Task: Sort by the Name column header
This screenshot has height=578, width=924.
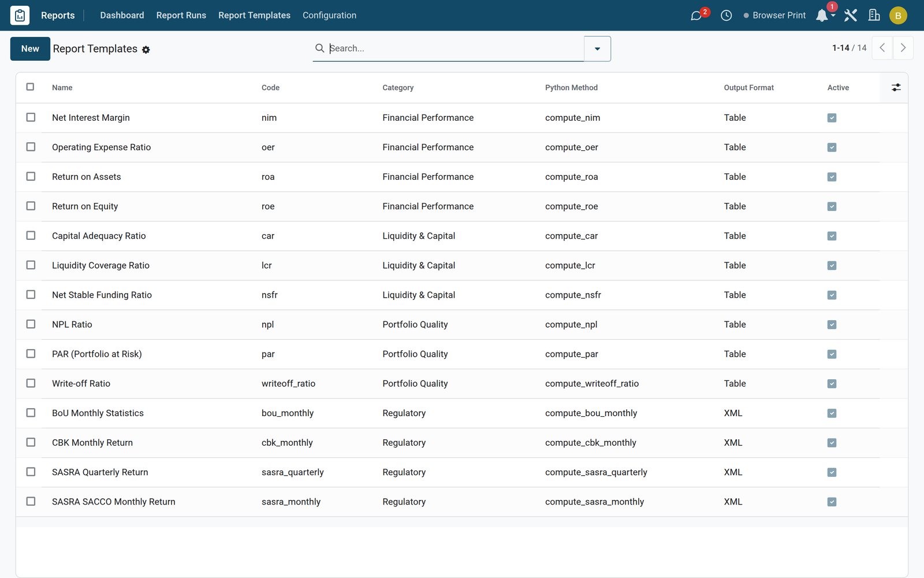Action: (62, 87)
